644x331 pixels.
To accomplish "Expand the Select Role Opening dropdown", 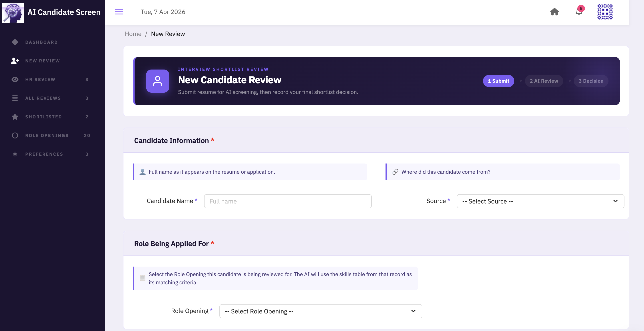I will point(320,311).
